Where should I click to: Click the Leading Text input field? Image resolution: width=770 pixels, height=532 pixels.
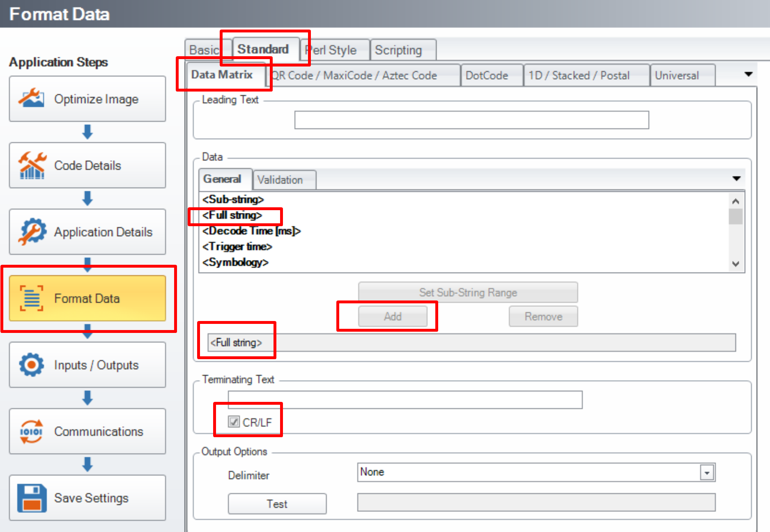click(x=471, y=120)
